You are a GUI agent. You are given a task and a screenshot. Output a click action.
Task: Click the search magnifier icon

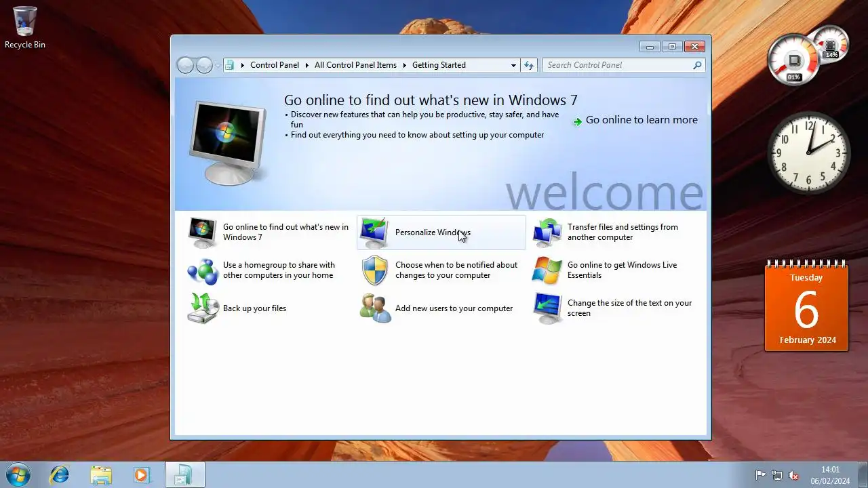697,65
